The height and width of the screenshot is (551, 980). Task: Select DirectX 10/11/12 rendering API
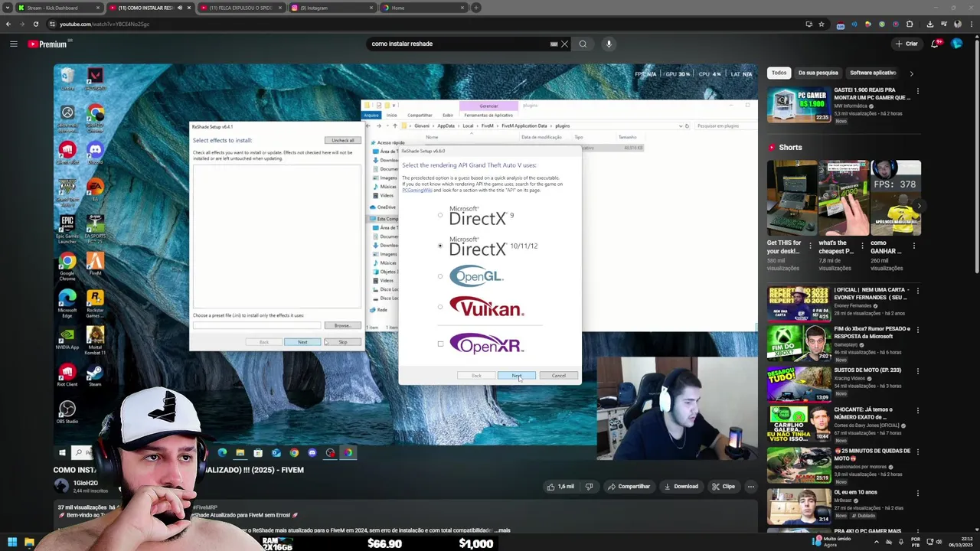click(x=440, y=246)
